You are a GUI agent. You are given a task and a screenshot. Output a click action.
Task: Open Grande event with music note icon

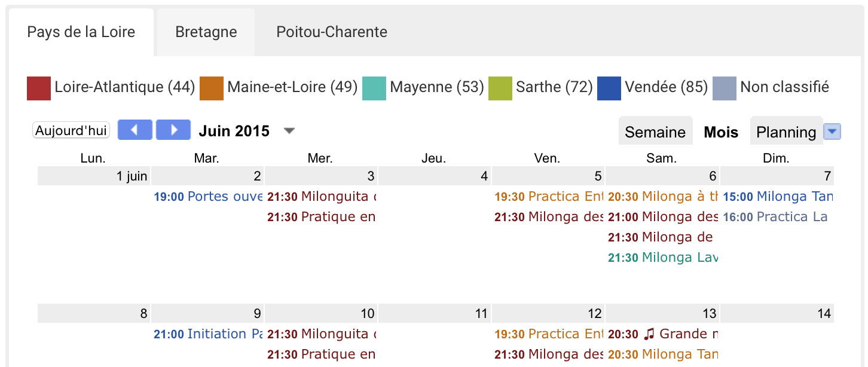click(662, 334)
